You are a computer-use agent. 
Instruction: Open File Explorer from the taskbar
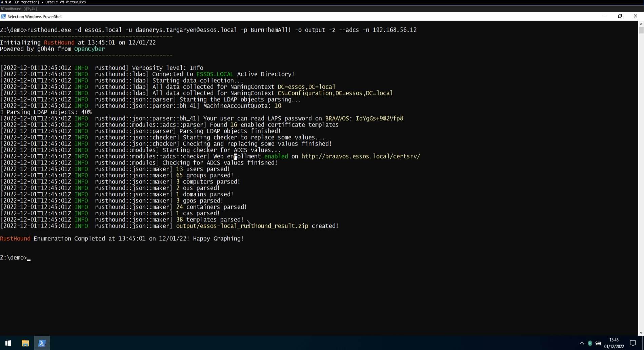25,343
